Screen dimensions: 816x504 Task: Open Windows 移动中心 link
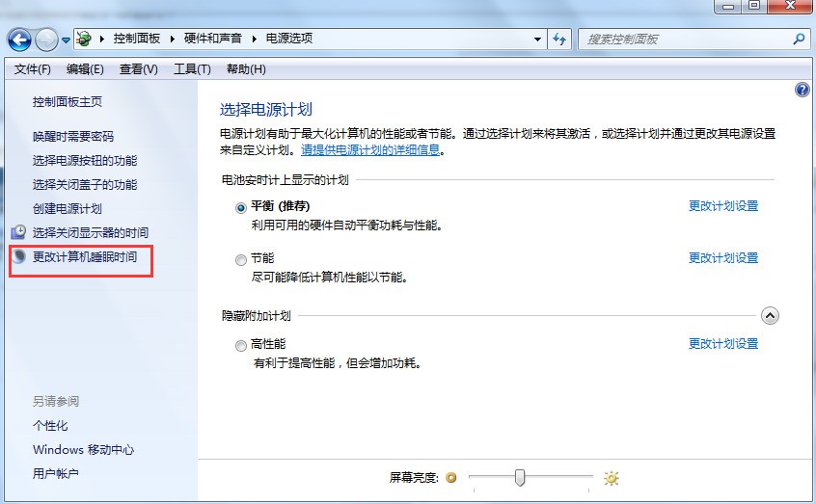83,449
